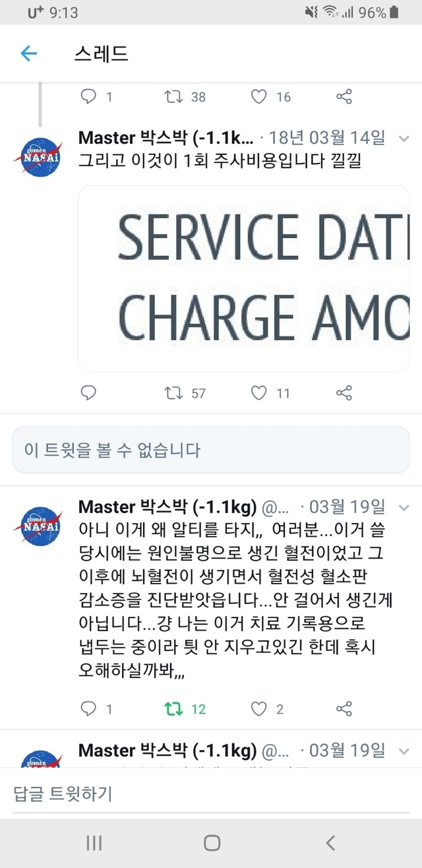
Task: Undo the green retweet showing 12
Action: click(174, 709)
